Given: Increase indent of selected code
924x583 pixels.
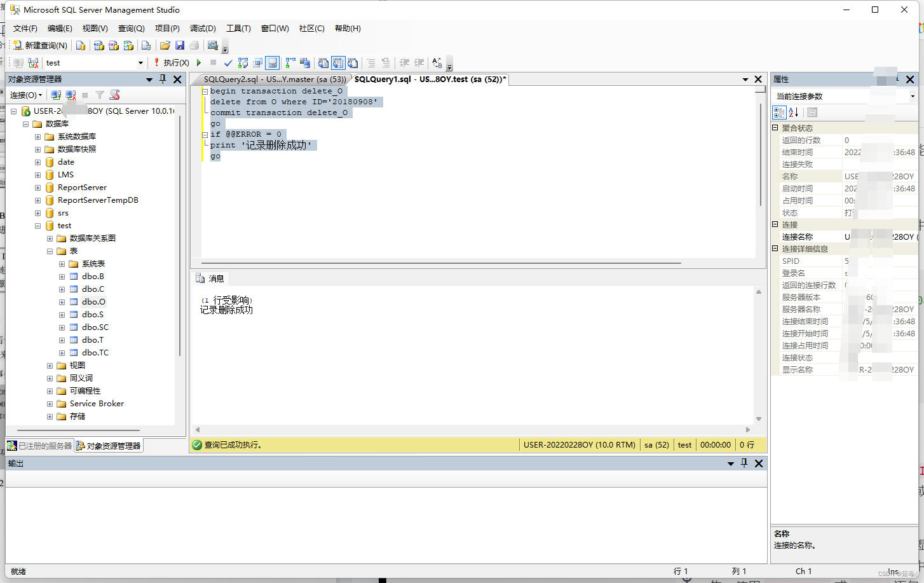Looking at the screenshot, I should [419, 63].
